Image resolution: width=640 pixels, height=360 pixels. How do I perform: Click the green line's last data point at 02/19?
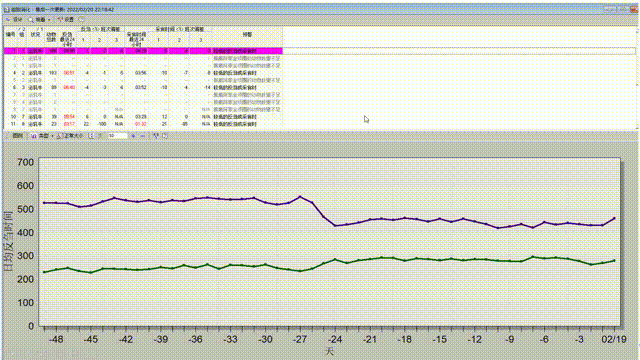[x=614, y=261]
